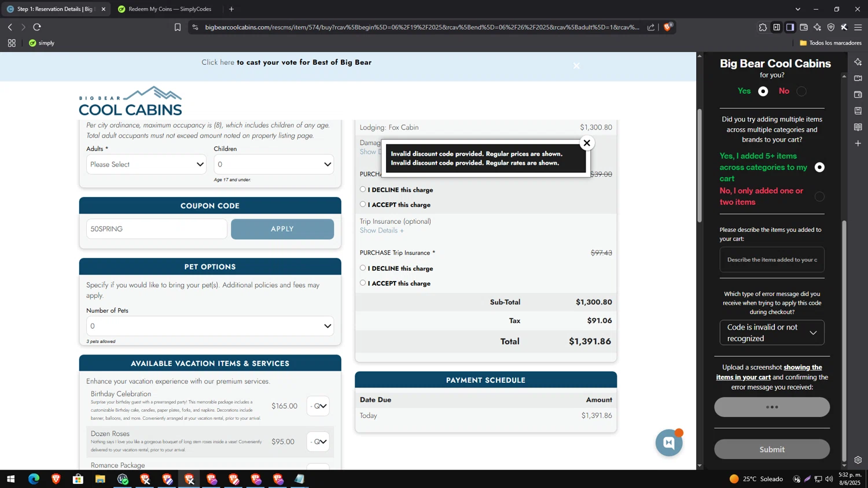Reload the current page

37,27
